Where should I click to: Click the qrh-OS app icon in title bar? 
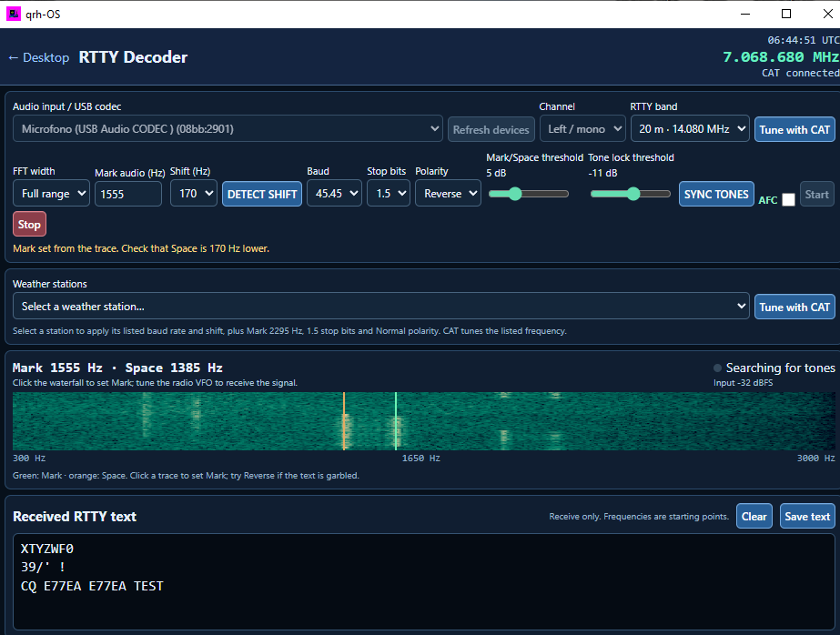(x=14, y=14)
